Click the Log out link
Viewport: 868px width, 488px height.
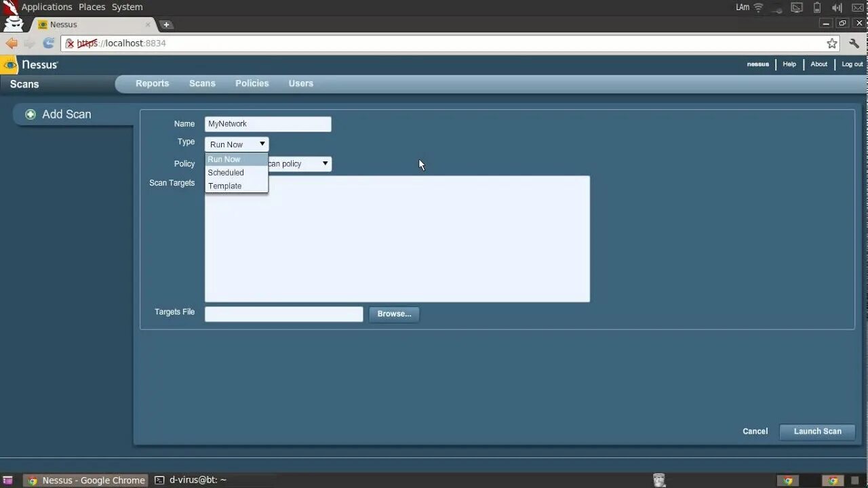click(x=852, y=64)
